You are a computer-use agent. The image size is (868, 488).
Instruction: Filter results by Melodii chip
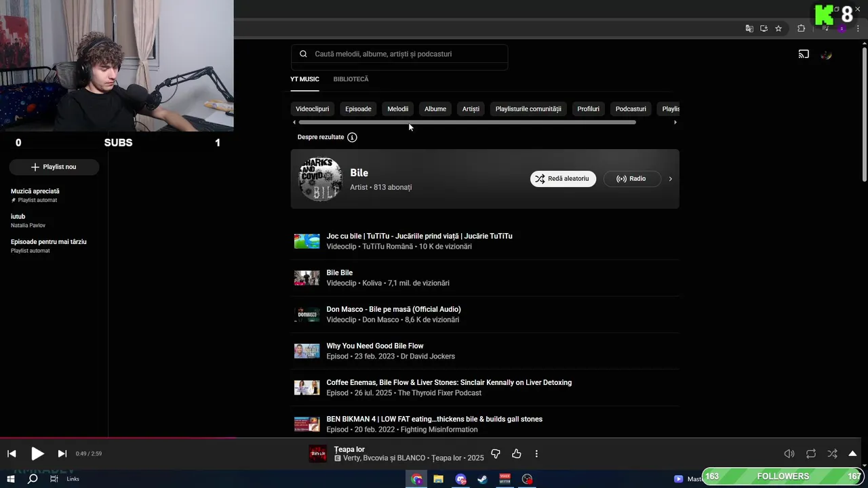pos(397,109)
